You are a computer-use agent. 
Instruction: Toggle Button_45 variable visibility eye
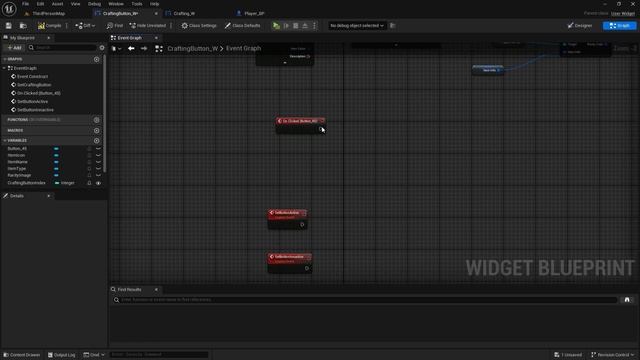point(98,149)
